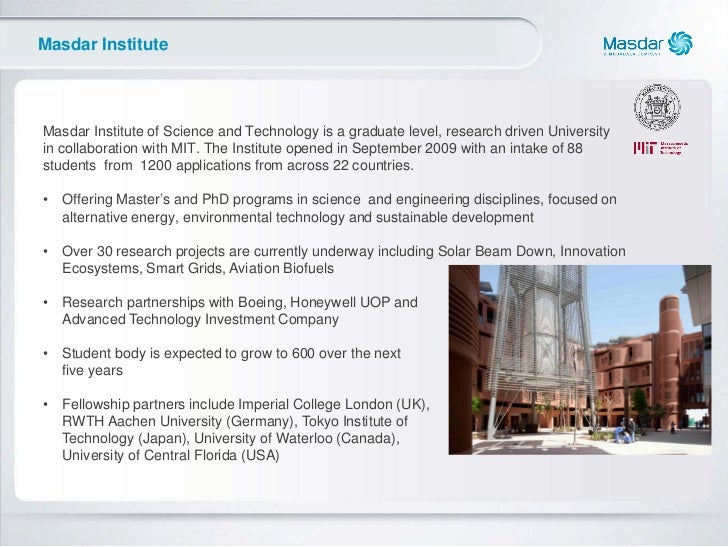The width and height of the screenshot is (728, 547).
Task: Click the text "Research partnerships with Boeing"
Action: [174, 302]
